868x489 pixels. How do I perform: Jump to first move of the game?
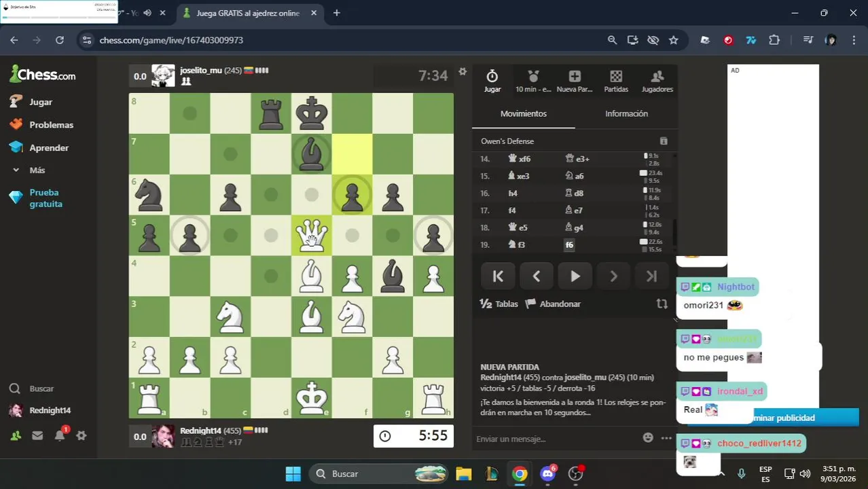(x=498, y=276)
